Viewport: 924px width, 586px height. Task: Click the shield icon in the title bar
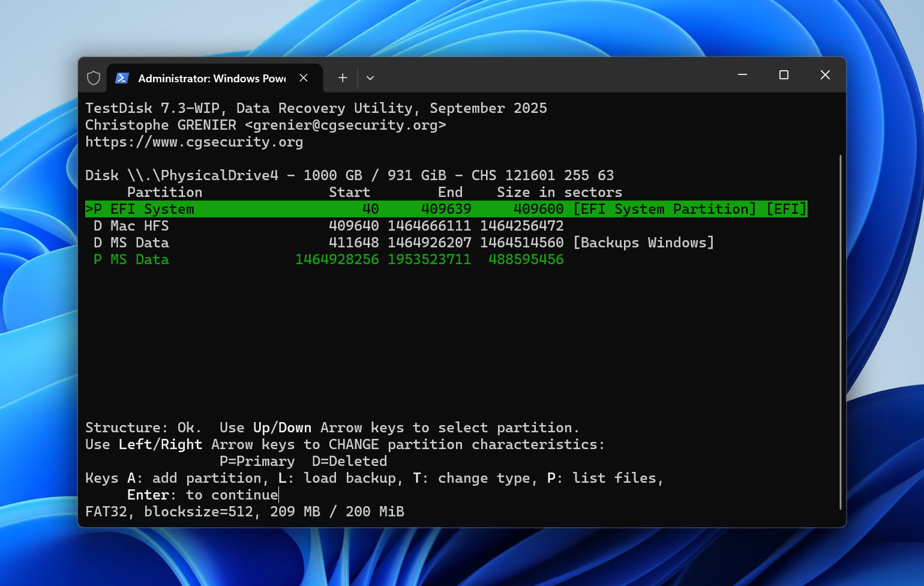(94, 78)
